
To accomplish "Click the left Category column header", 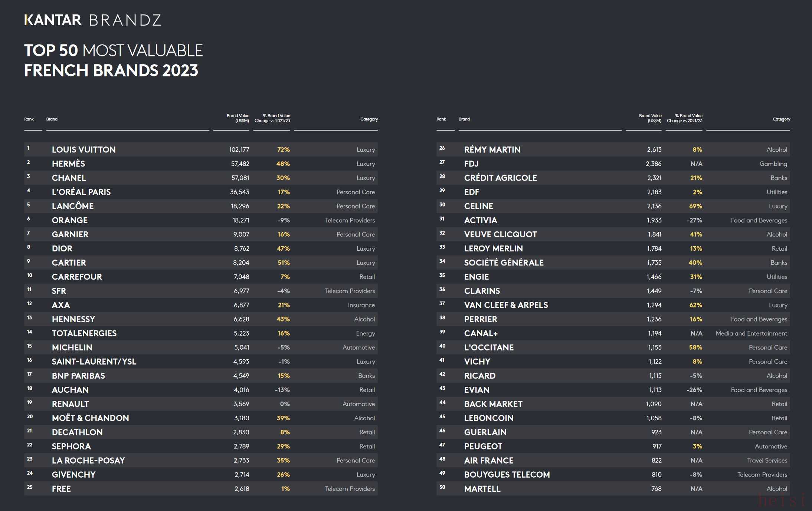I will 369,119.
